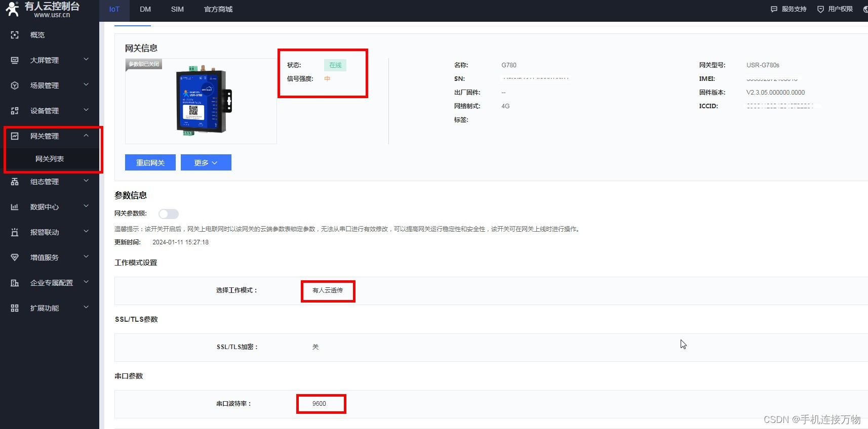
Task: Open the 更多 dropdown button
Action: tap(206, 162)
